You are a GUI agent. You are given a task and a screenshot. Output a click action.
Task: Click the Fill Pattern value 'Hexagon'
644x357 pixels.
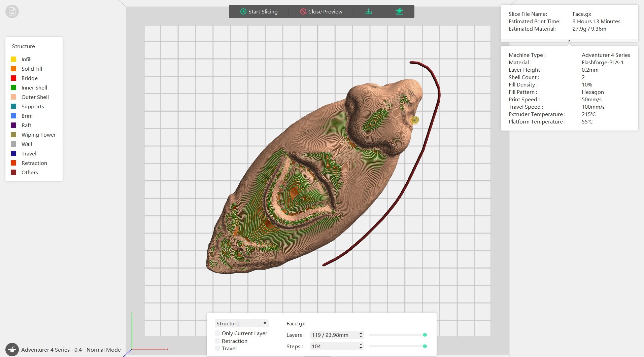pos(592,92)
